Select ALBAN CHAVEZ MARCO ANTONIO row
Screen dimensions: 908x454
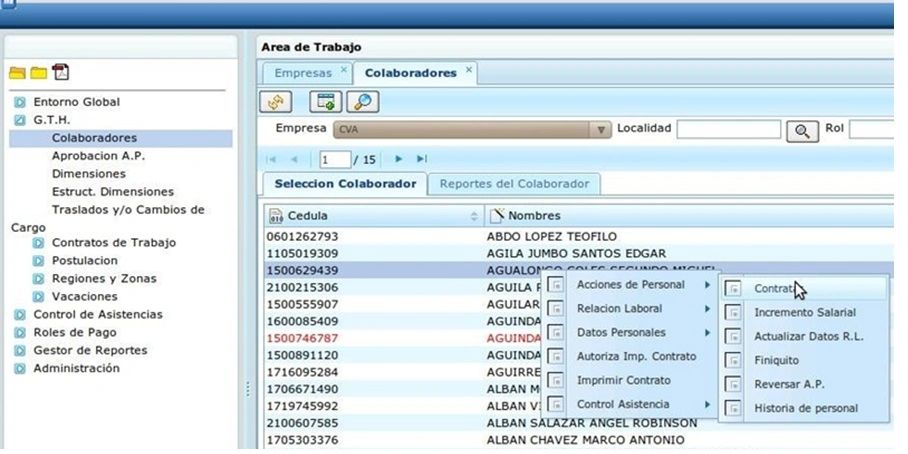pos(579,440)
